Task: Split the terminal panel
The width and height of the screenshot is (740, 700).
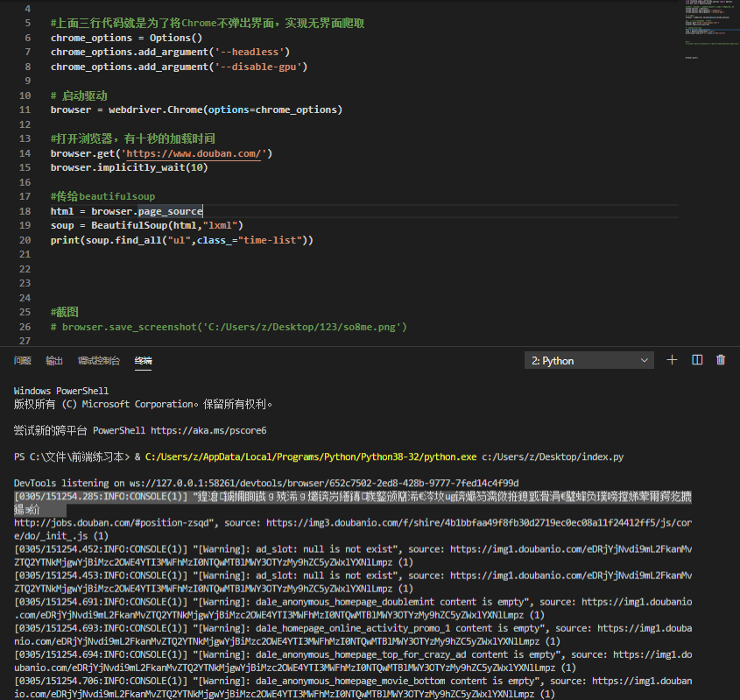Action: click(697, 360)
